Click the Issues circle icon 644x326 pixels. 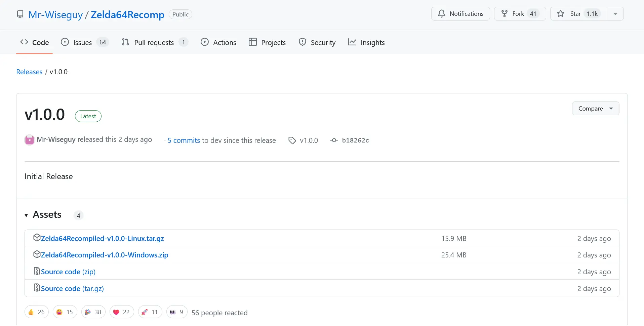(65, 42)
